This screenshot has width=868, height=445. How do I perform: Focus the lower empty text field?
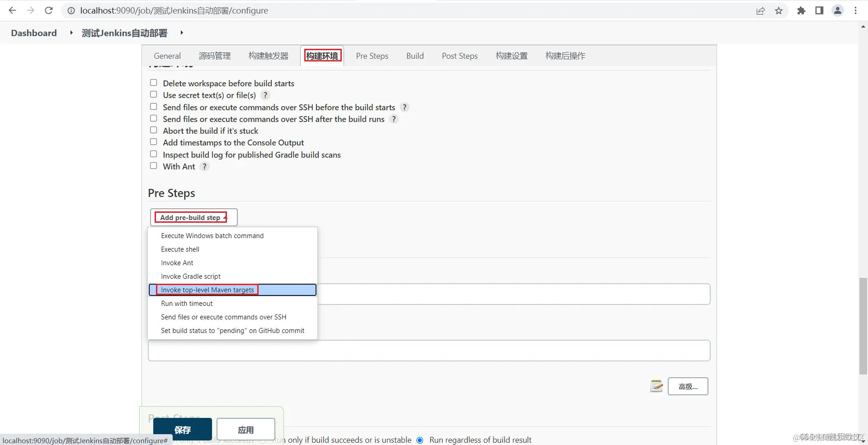[x=429, y=351]
